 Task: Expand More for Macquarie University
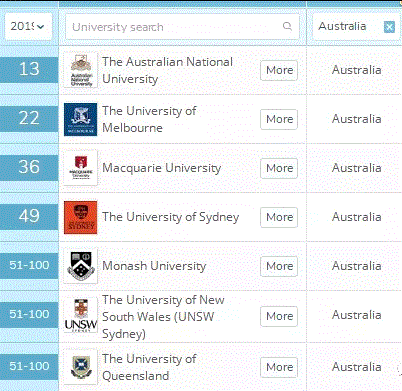[x=279, y=168]
